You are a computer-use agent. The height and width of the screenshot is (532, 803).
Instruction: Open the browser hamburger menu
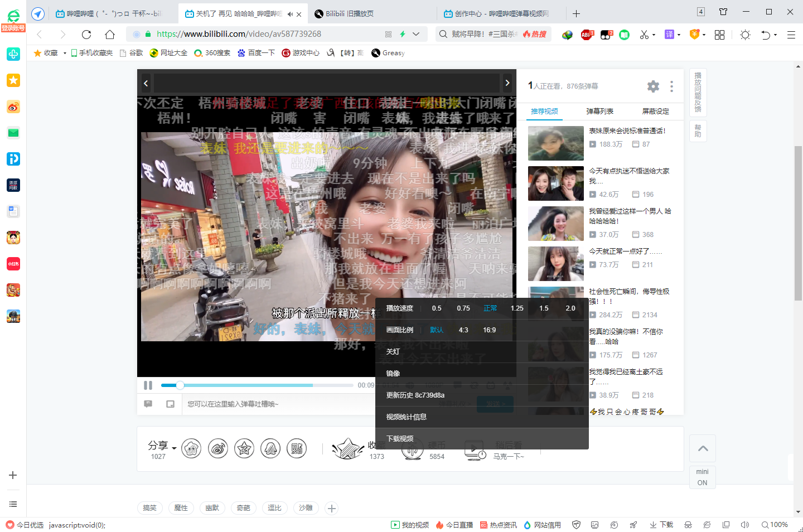[791, 35]
